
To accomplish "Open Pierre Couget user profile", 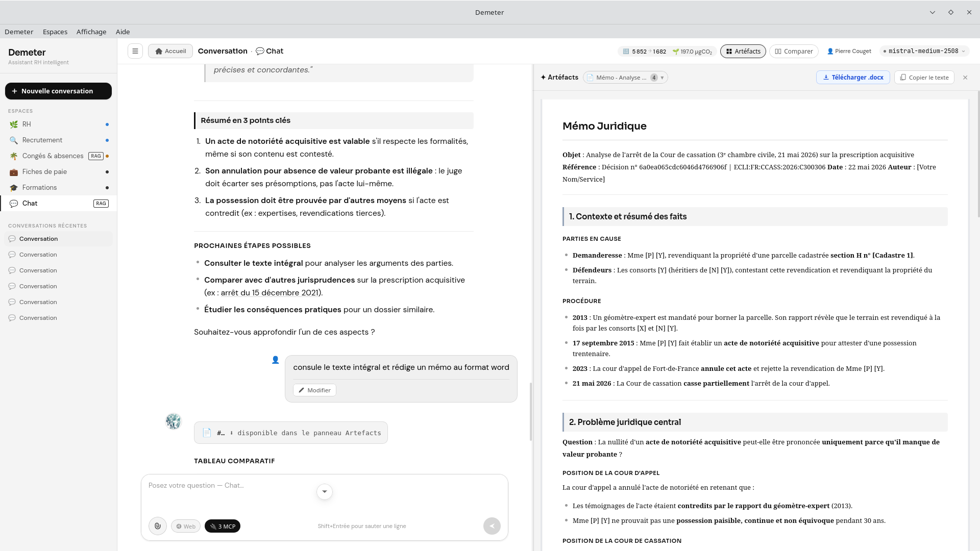I will click(849, 52).
